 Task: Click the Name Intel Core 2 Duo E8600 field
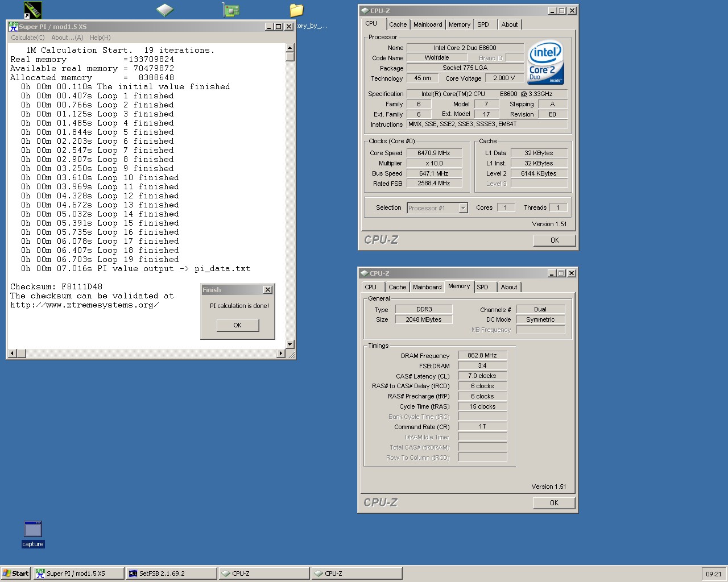click(x=465, y=48)
